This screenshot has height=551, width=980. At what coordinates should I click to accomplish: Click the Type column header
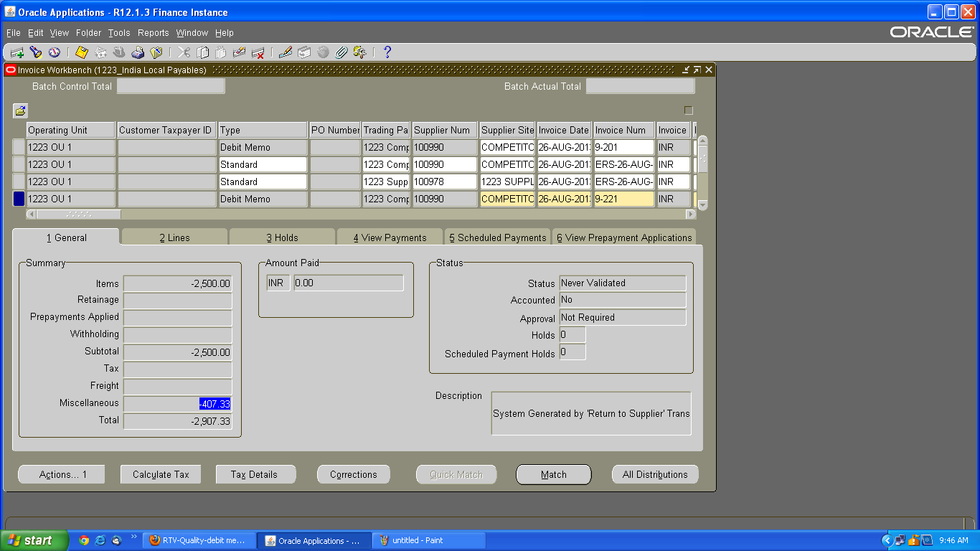coord(263,130)
